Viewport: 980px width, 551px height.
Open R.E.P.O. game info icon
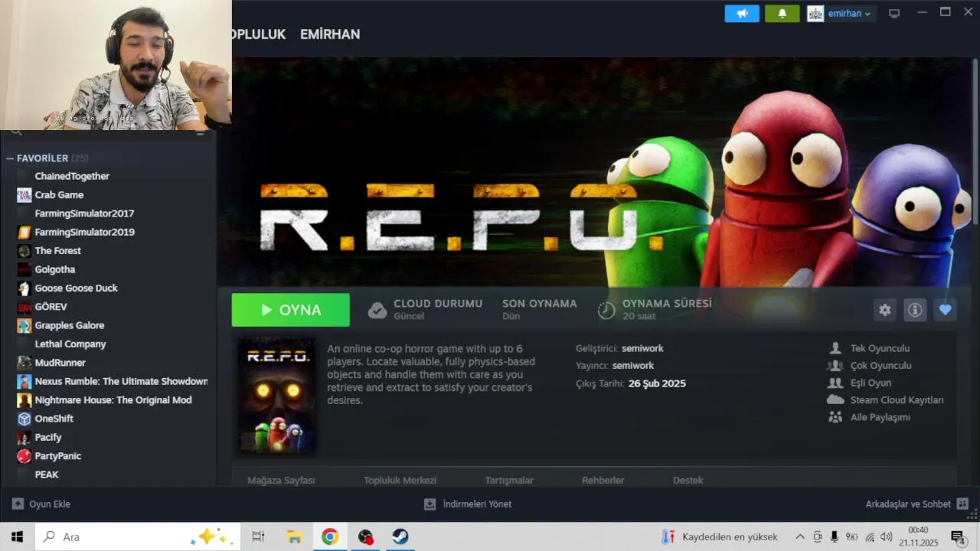pos(915,310)
